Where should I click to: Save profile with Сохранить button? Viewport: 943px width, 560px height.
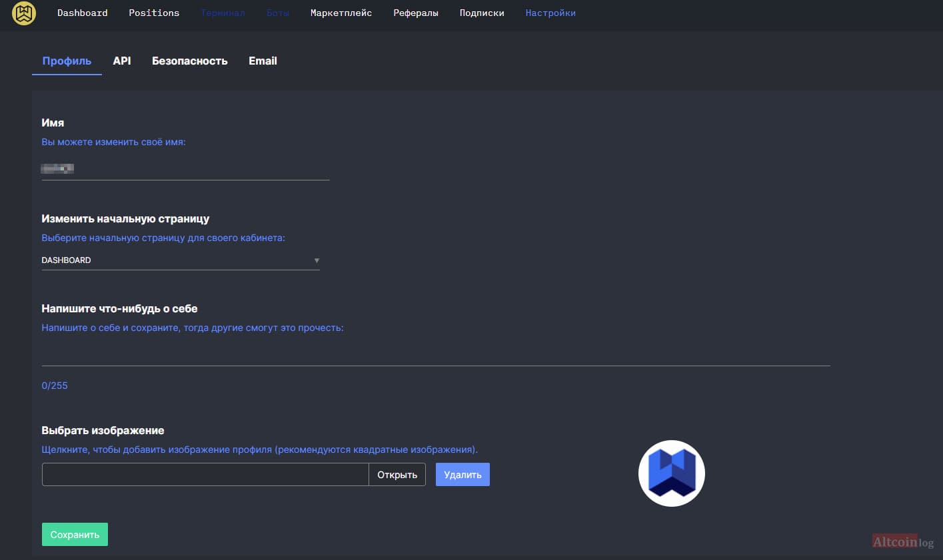tap(75, 535)
